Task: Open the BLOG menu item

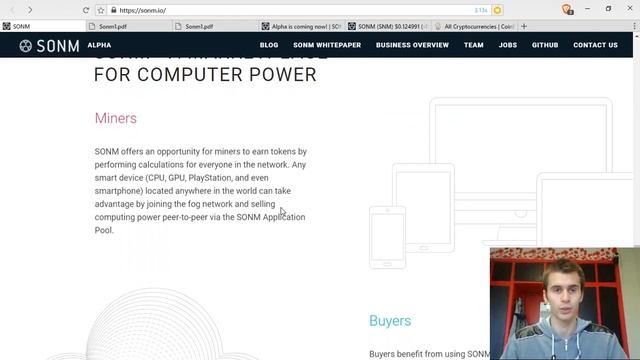Action: tap(269, 45)
